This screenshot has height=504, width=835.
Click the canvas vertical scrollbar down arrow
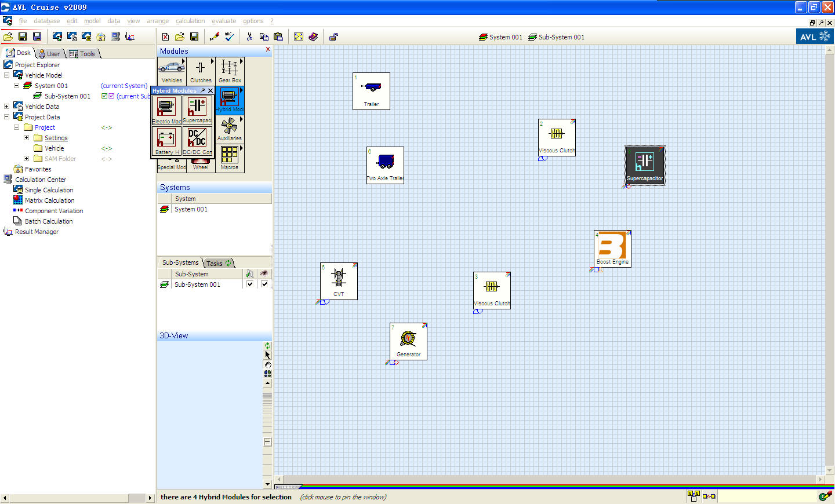coord(829,470)
